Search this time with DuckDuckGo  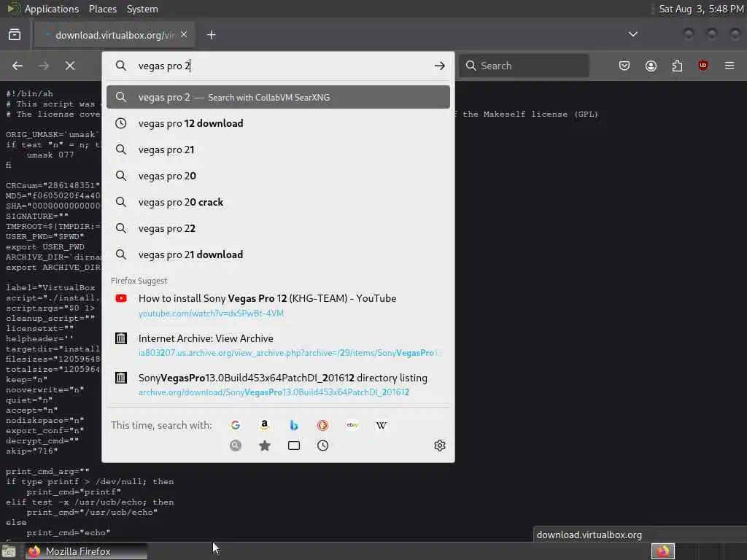click(323, 425)
